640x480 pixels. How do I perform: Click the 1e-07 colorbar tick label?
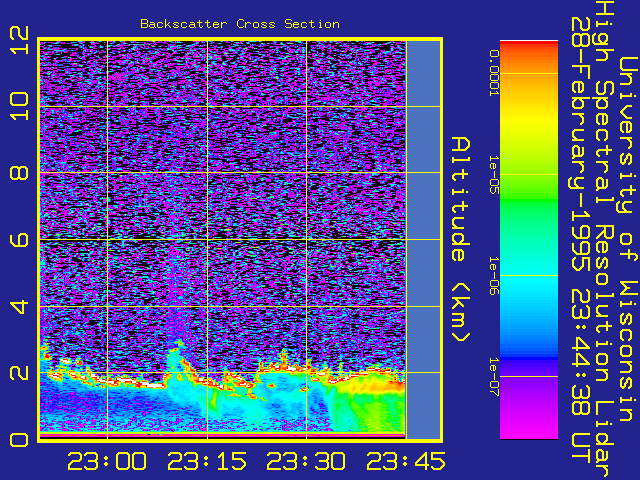point(494,376)
